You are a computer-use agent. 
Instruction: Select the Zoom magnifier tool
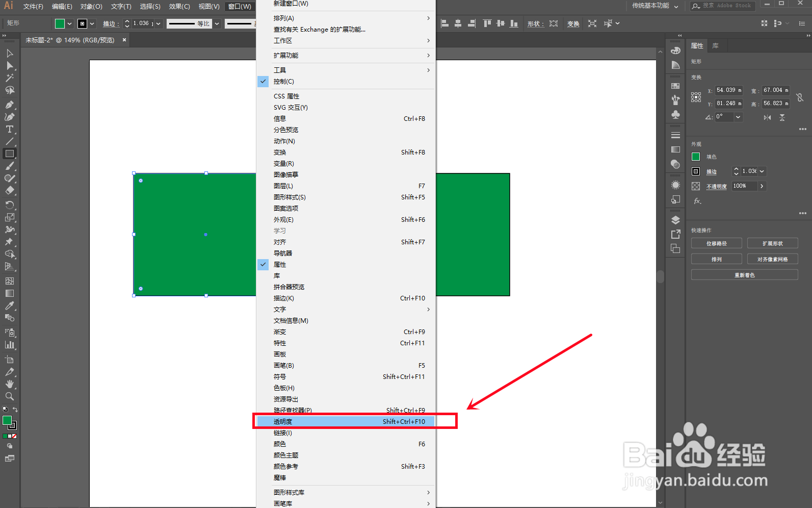[x=9, y=396]
